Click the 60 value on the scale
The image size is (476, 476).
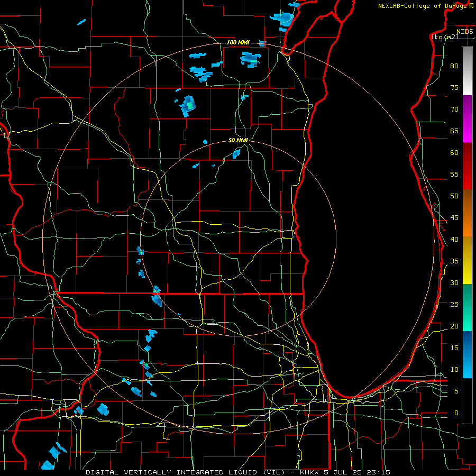[454, 153]
